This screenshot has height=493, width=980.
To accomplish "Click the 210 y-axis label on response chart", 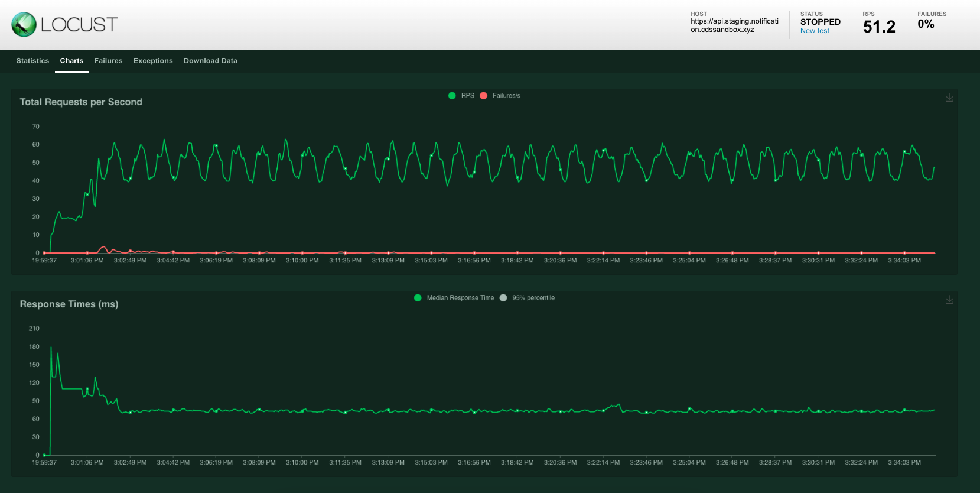I will pos(34,329).
